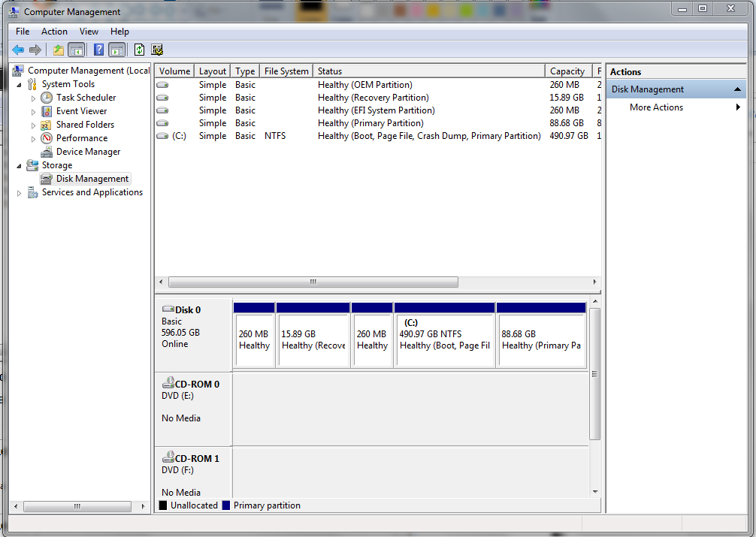
Task: Sort by the File System column header
Action: click(286, 71)
